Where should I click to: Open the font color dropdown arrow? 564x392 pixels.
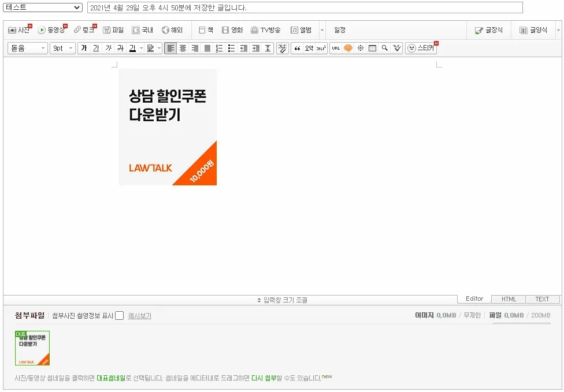[x=142, y=48]
